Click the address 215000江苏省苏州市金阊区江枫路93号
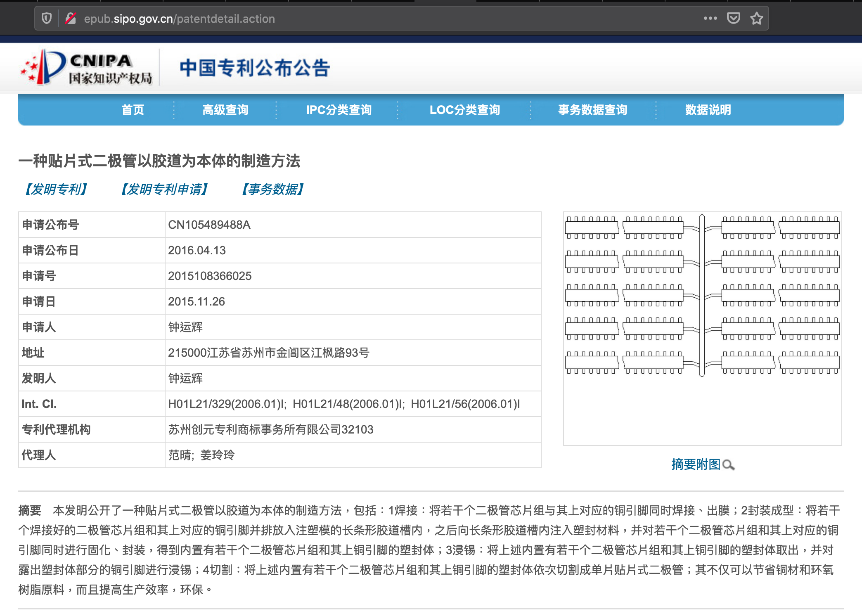 269,353
